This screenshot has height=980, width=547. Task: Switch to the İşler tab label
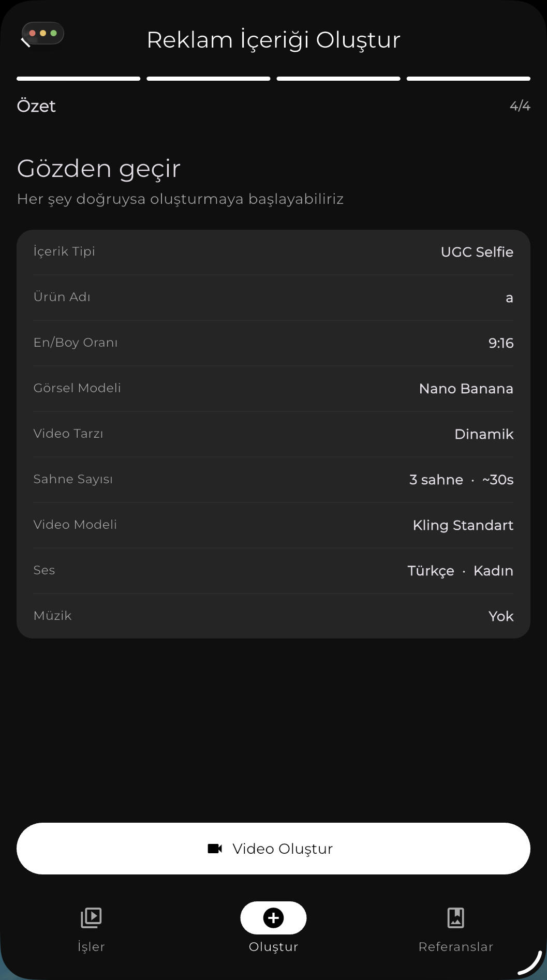91,947
